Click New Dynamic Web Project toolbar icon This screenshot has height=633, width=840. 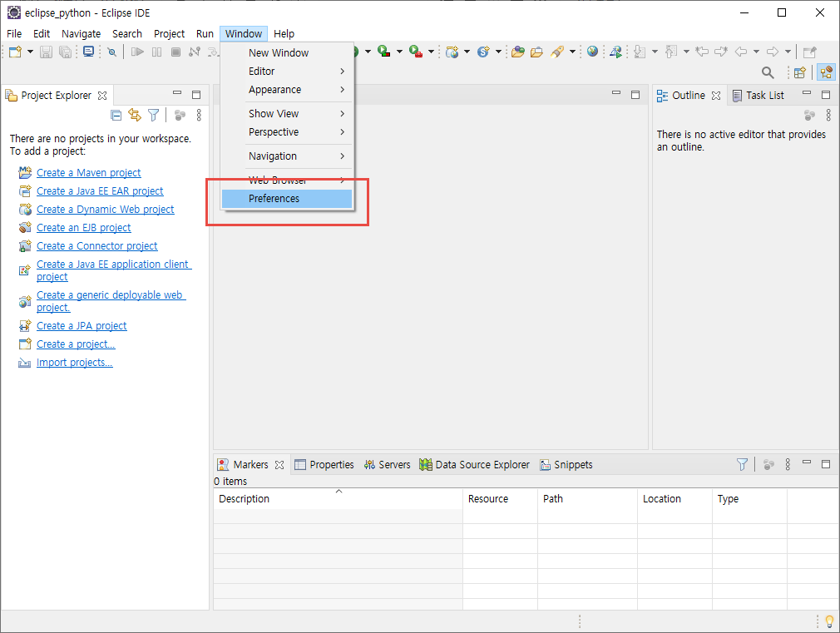pyautogui.click(x=452, y=52)
